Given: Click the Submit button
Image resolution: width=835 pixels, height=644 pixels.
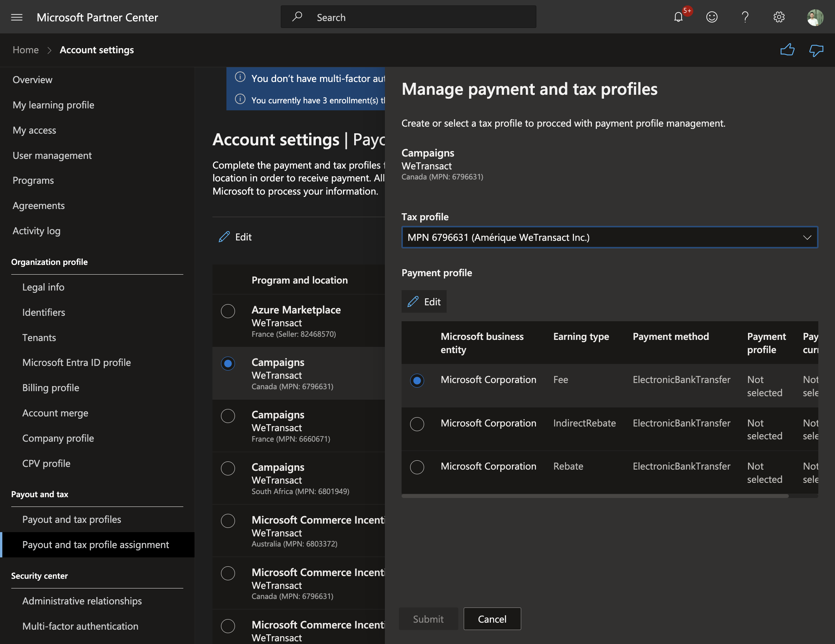Looking at the screenshot, I should (x=428, y=619).
